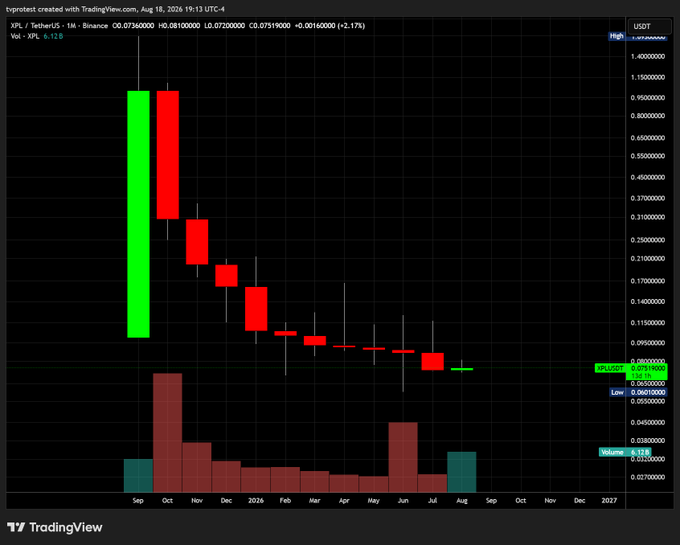Click the 0.07519000 current price tag
680x545 pixels.
(x=647, y=368)
